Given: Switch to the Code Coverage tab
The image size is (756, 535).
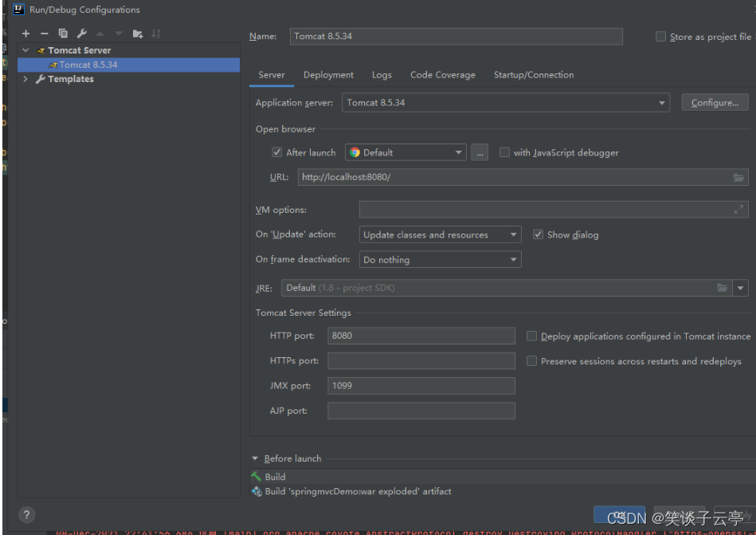Looking at the screenshot, I should click(x=443, y=75).
